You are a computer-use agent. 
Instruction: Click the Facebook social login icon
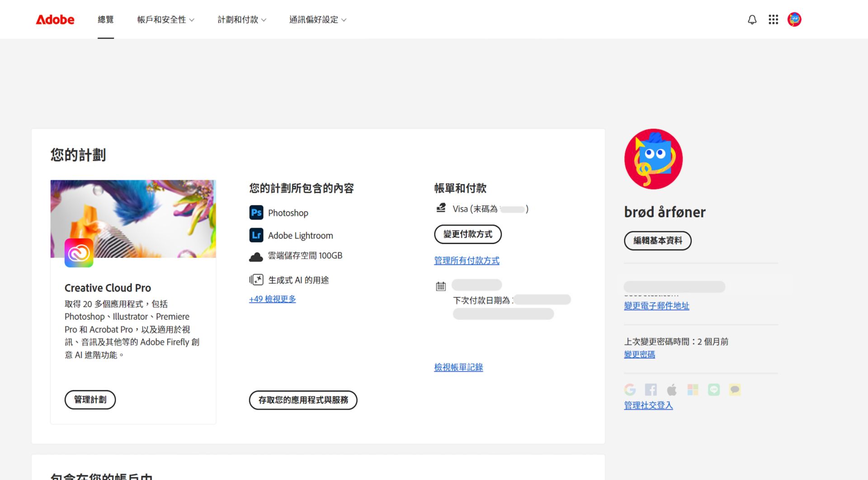(651, 390)
